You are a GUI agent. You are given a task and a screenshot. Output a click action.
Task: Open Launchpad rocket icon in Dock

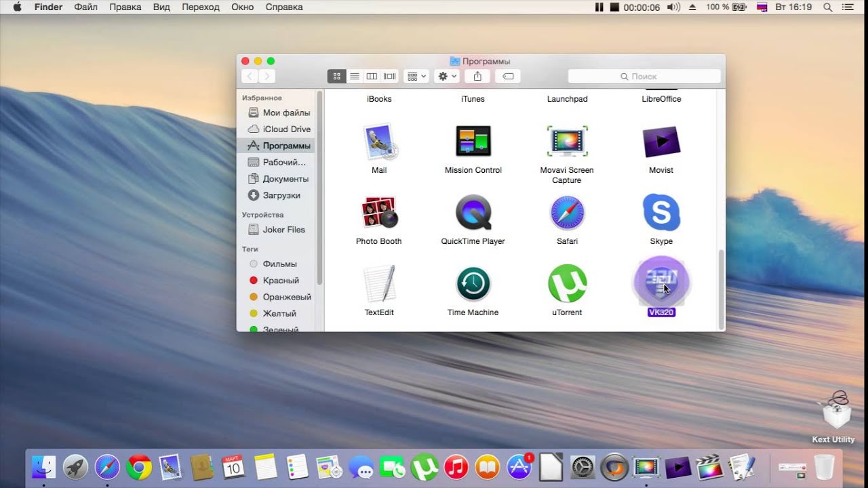pyautogui.click(x=76, y=467)
